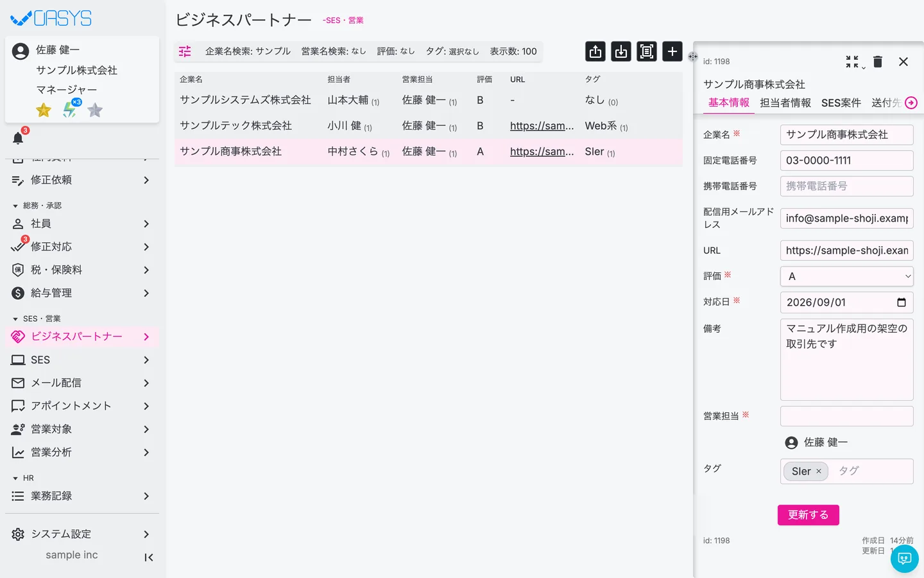Add a new business partner with plus button
This screenshot has width=924, height=578.
click(672, 51)
